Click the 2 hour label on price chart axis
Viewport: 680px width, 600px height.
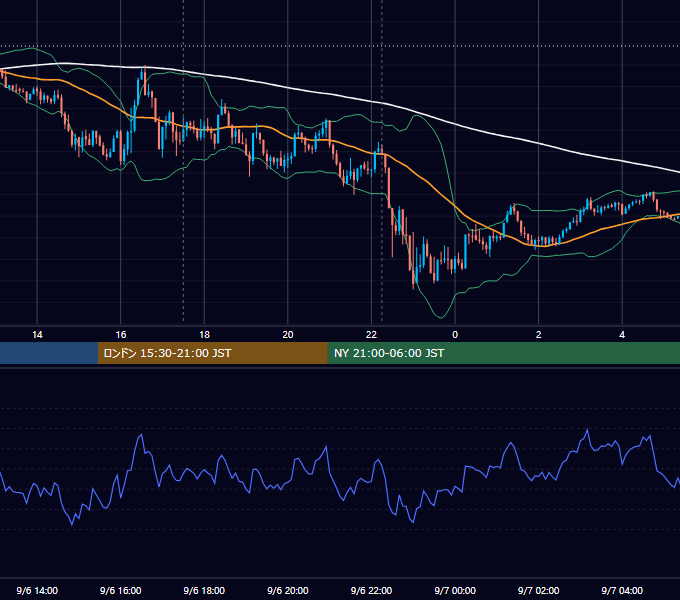539,335
